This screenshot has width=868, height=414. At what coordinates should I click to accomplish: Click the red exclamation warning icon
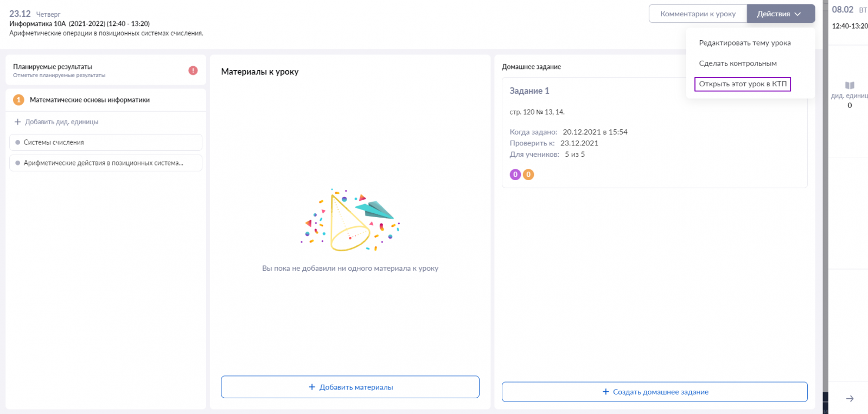[x=193, y=71]
